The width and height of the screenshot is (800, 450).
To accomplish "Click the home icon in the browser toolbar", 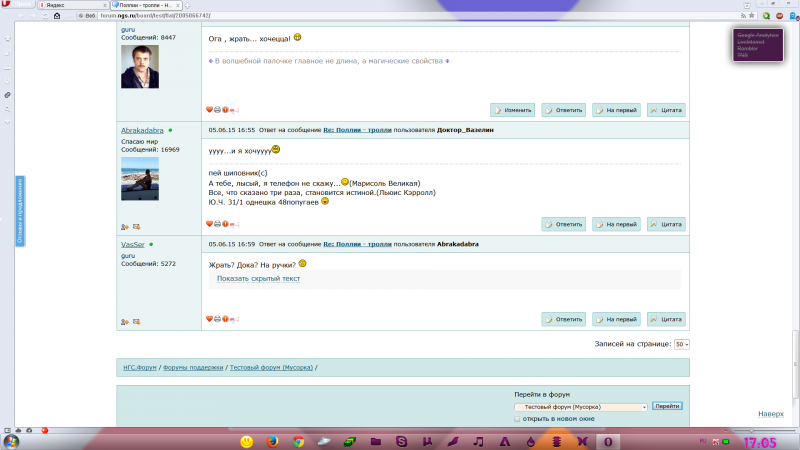I will (x=57, y=16).
